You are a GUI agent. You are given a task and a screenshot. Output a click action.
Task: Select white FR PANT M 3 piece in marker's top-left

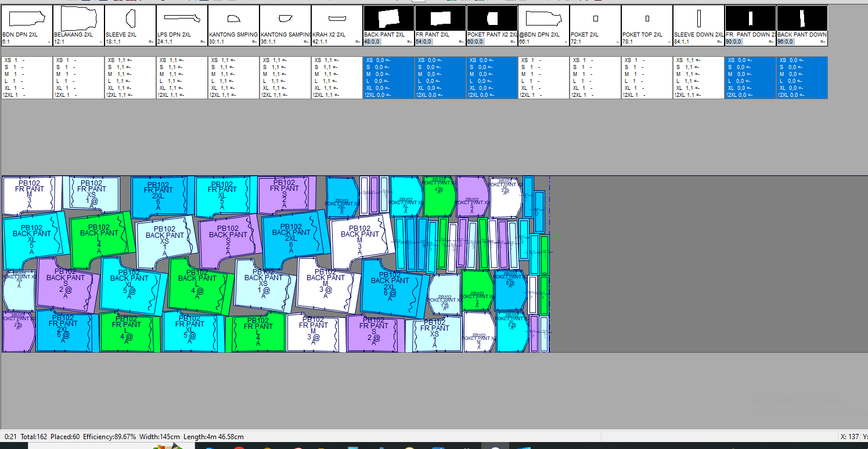(x=29, y=195)
